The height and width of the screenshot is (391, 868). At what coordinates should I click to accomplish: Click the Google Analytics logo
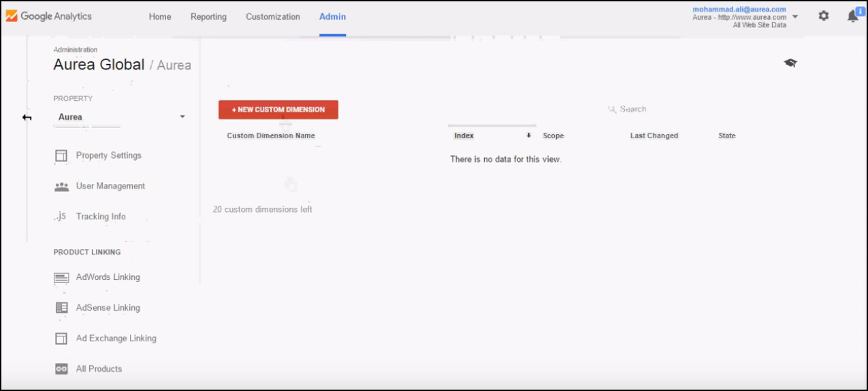pos(48,16)
